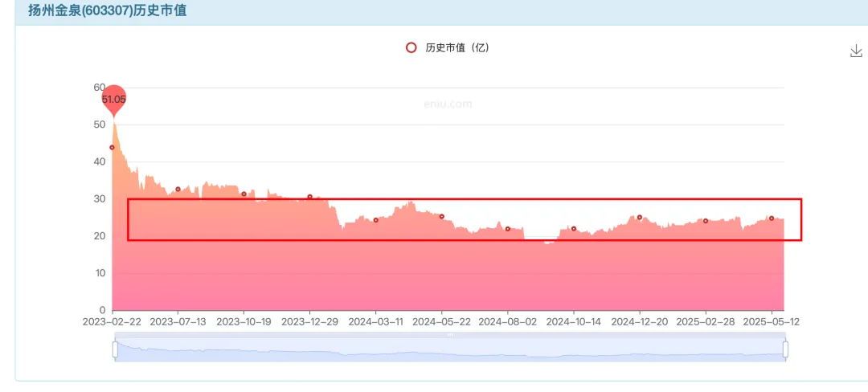Click the 2024-03-11 axis label
868x392 pixels.
[x=376, y=322]
